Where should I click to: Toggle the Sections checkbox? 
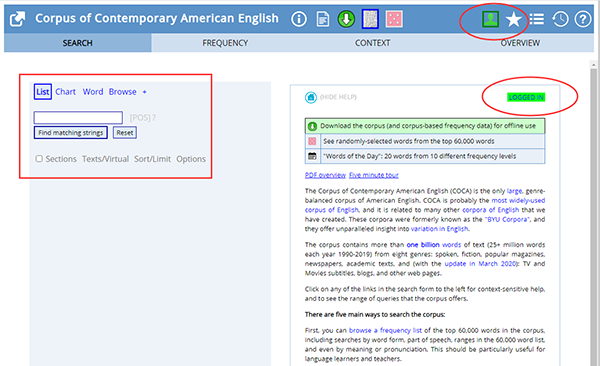39,158
